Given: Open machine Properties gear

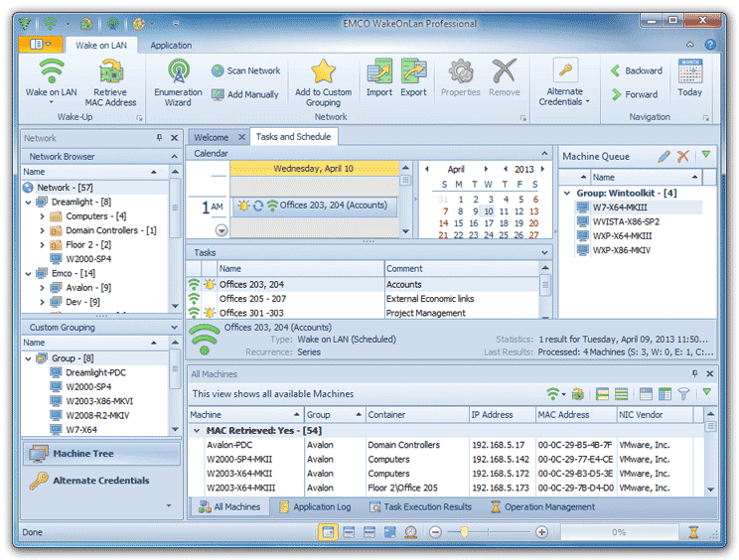Looking at the screenshot, I should click(461, 71).
